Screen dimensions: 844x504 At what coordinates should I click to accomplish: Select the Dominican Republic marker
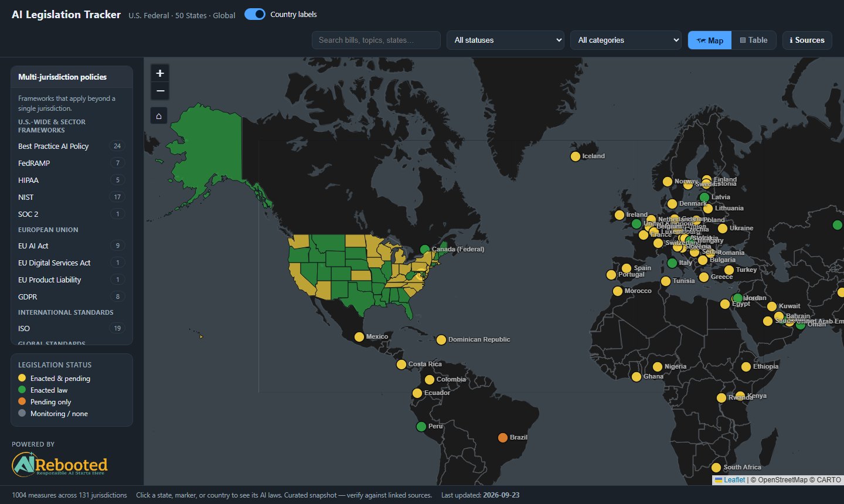point(441,340)
